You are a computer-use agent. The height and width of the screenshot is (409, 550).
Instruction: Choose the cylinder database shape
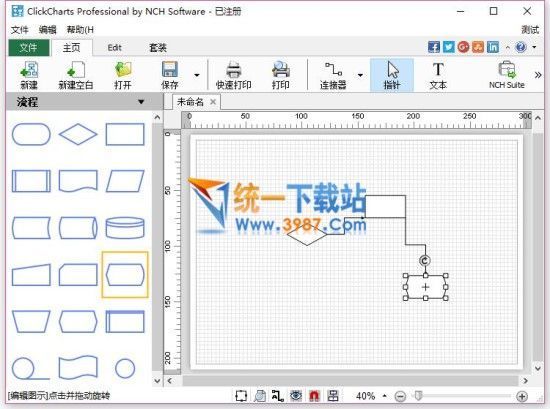pos(125,228)
